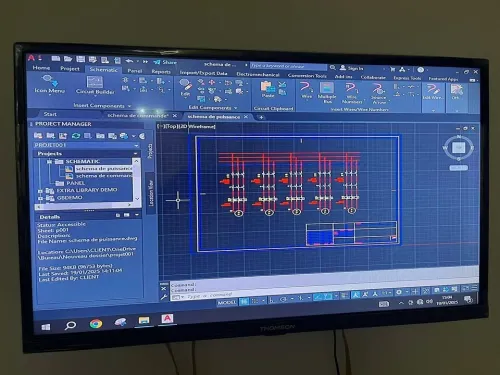
Task: Toggle the highlighted object snap tracking button
Action: (x=318, y=297)
